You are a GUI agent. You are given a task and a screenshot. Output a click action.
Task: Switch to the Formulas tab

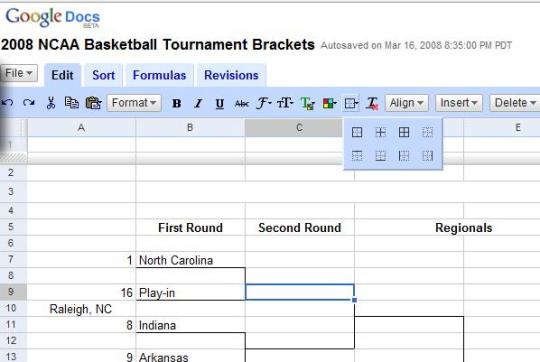pyautogui.click(x=159, y=75)
